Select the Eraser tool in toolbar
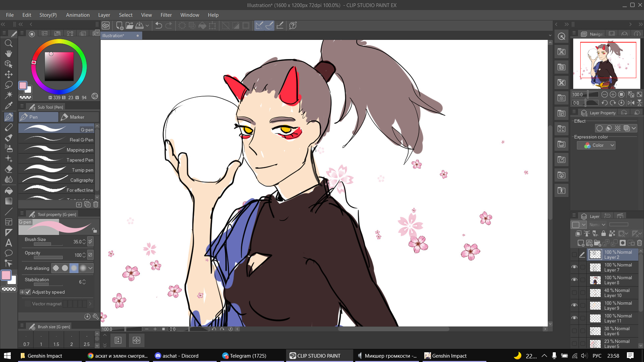Viewport: 644px width, 362px height. [9, 169]
